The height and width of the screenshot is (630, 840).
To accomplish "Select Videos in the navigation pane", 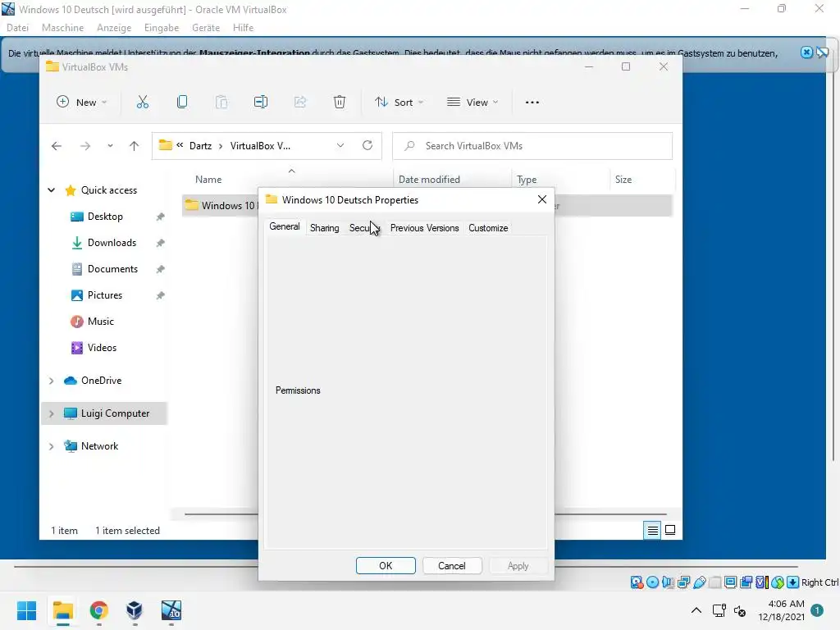I will point(102,348).
